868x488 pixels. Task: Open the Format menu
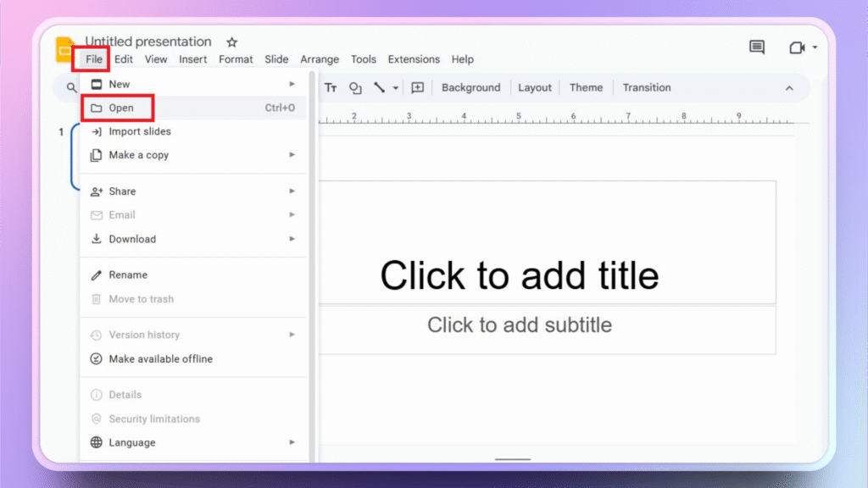tap(236, 59)
